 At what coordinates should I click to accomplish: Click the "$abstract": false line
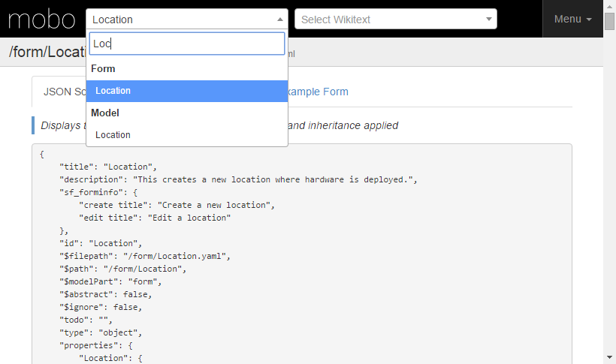pyautogui.click(x=105, y=294)
